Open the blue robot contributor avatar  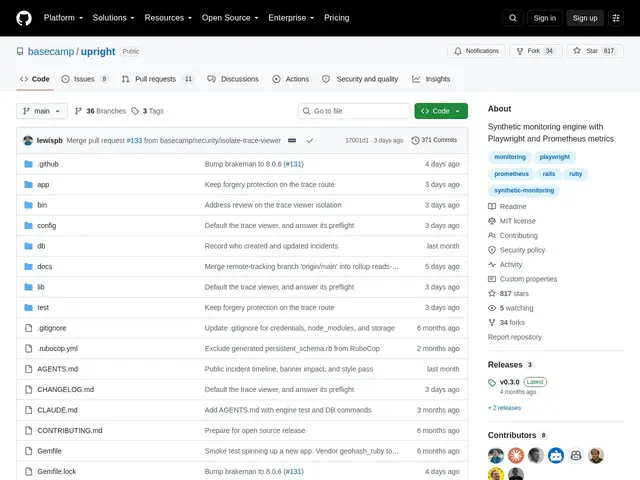coord(556,455)
